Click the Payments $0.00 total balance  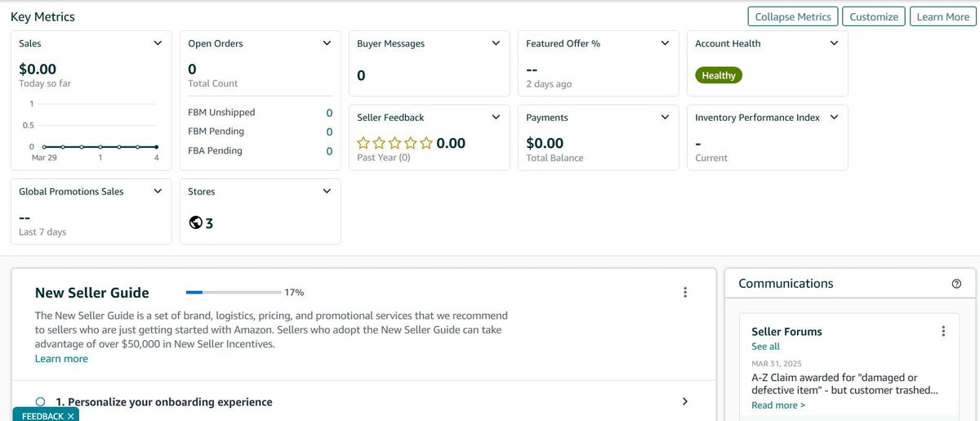[x=545, y=143]
